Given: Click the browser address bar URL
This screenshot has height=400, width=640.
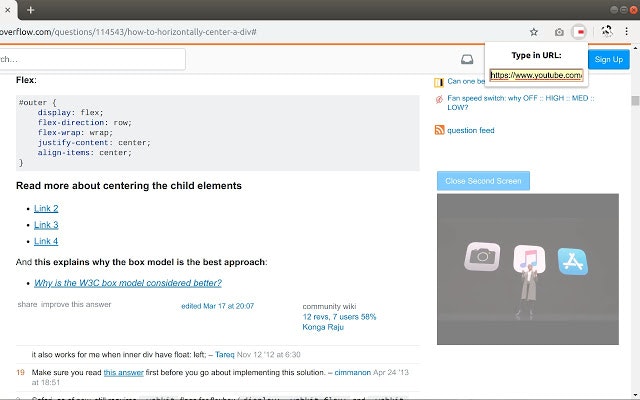Looking at the screenshot, I should coord(128,32).
